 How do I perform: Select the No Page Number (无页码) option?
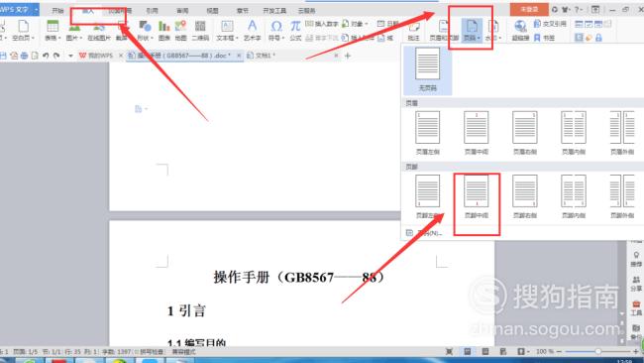(428, 69)
